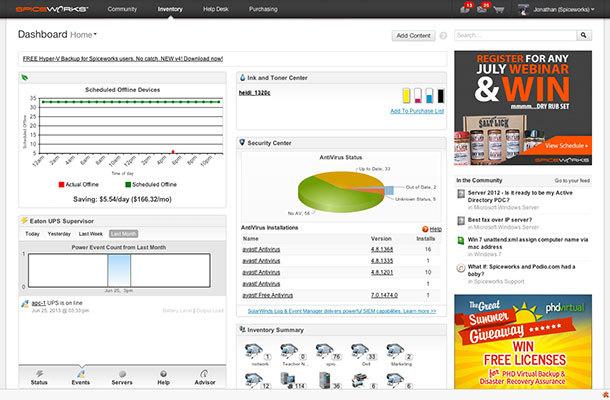
Task: Open the heidi_1320c printer link
Action: tap(254, 93)
